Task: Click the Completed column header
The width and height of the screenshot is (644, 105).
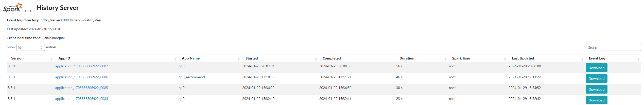Action: [x=332, y=58]
